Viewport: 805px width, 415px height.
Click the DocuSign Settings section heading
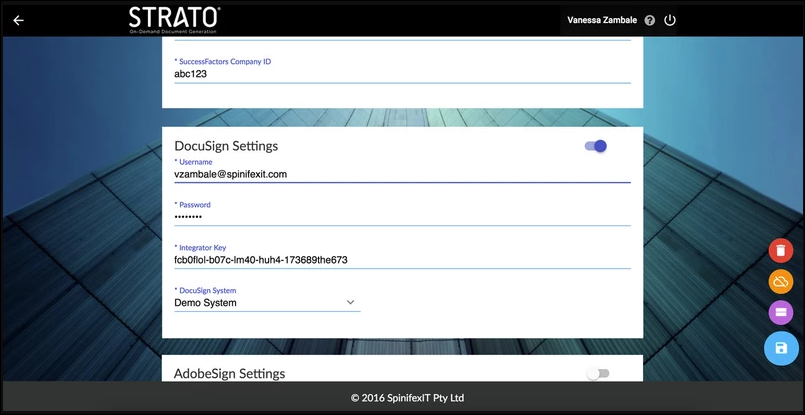tap(226, 146)
